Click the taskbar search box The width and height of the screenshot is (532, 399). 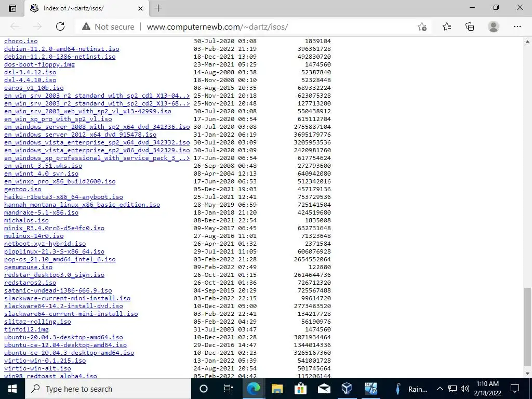108,389
